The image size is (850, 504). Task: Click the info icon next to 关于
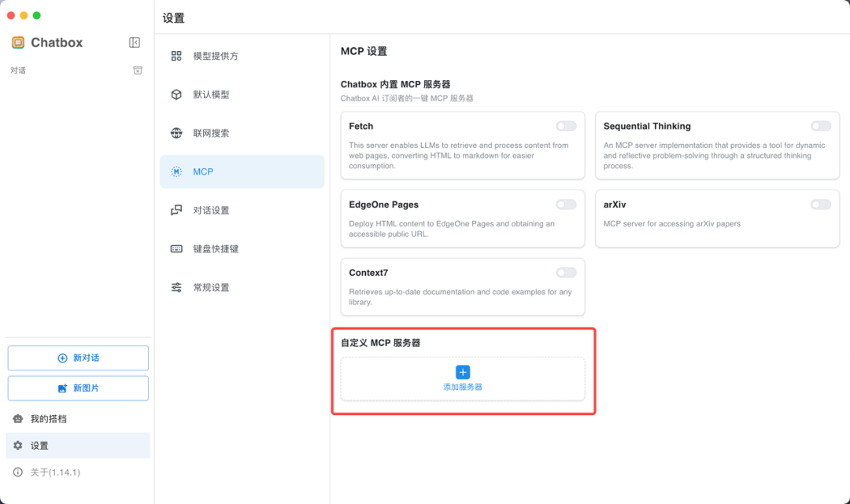tap(18, 473)
